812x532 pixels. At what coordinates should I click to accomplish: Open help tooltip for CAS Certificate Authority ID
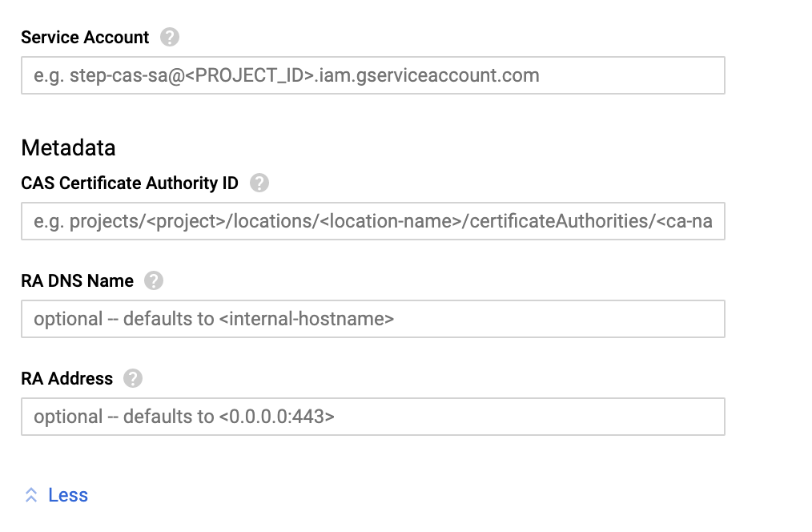pyautogui.click(x=259, y=183)
